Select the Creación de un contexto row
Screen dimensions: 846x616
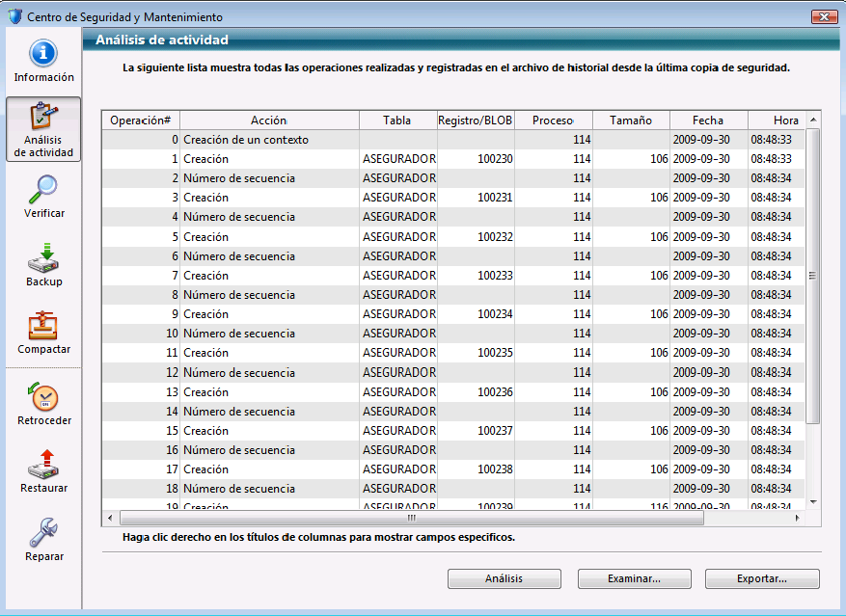pyautogui.click(x=246, y=140)
